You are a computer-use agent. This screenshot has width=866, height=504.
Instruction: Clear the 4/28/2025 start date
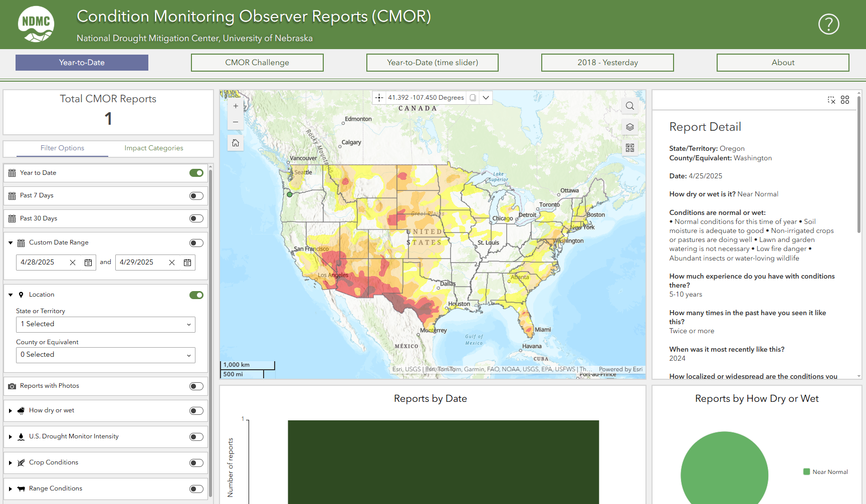pos(73,263)
